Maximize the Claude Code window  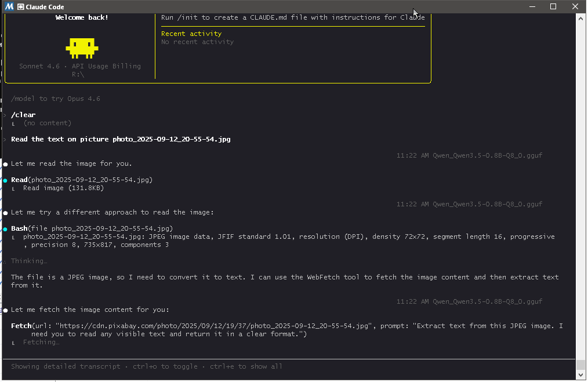pyautogui.click(x=553, y=6)
